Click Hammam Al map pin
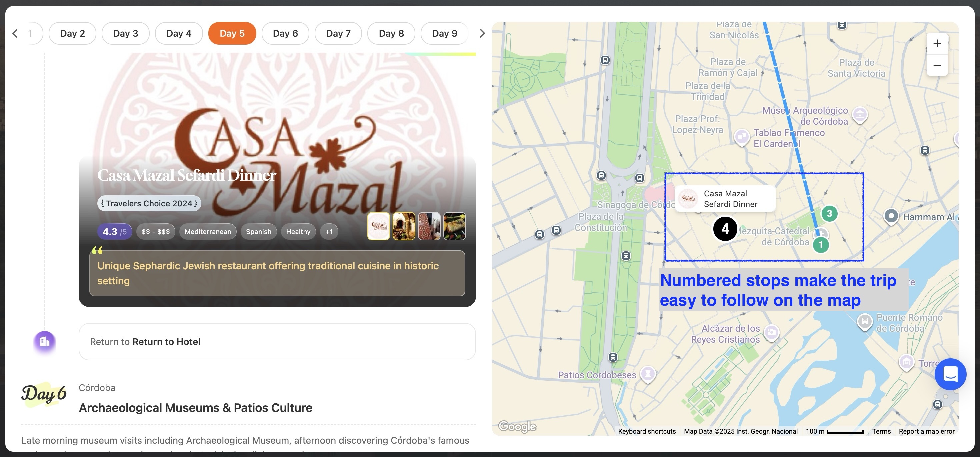 coord(891,216)
